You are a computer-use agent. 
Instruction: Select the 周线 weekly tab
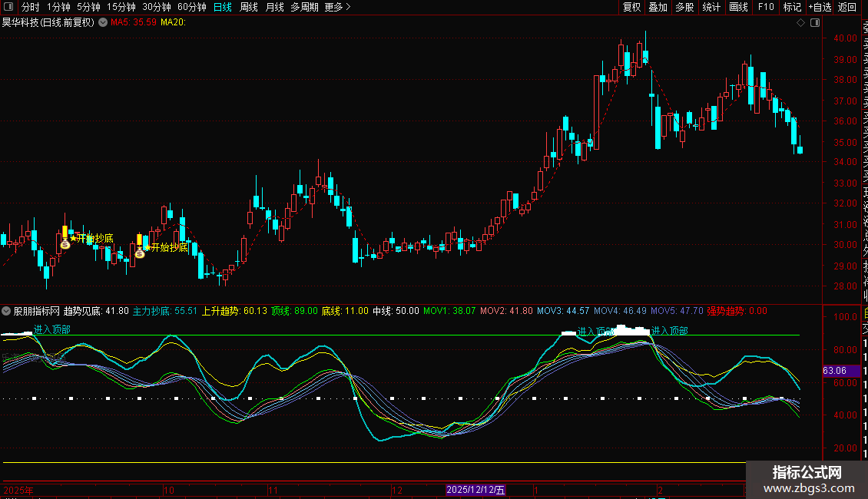click(x=249, y=7)
